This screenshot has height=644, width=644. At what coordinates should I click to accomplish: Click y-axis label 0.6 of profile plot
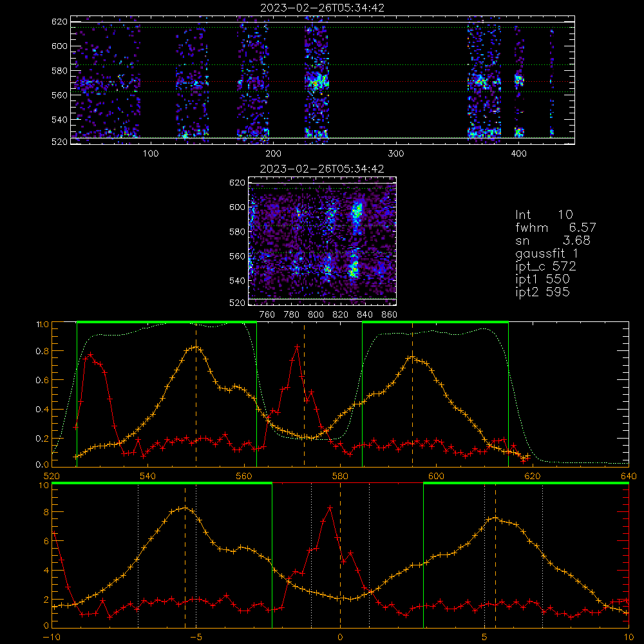43,381
